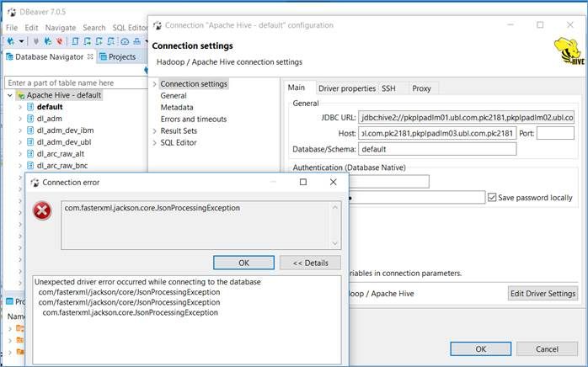The image size is (588, 367).
Task: Open the Navigate menu
Action: (61, 28)
